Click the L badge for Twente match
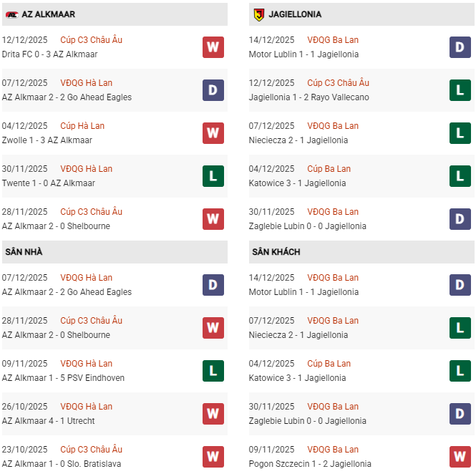This screenshot has height=474, width=476. [x=213, y=176]
